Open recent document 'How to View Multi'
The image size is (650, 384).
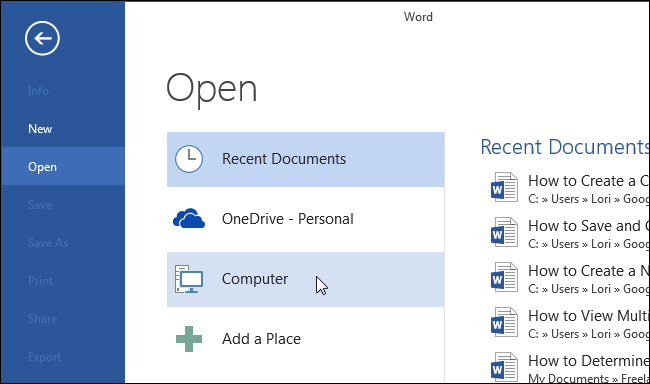[x=589, y=316]
